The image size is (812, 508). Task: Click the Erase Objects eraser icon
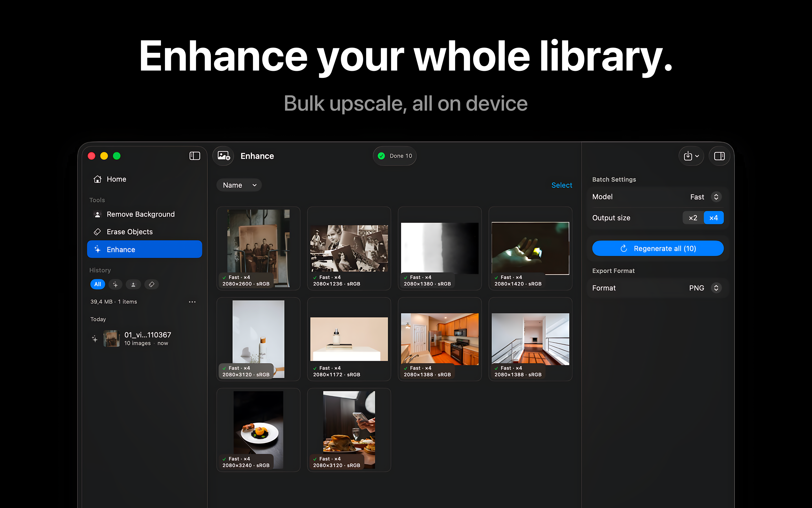98,232
